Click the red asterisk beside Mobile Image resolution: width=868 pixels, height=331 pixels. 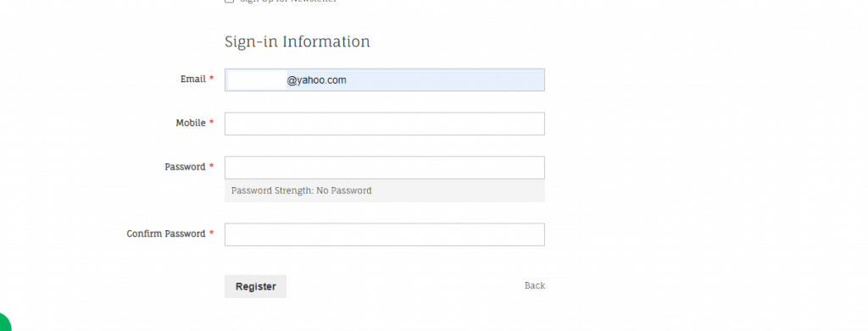[x=211, y=123]
